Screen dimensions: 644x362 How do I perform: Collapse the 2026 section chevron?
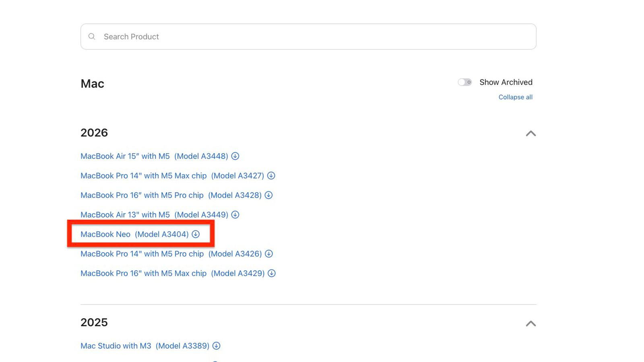[530, 134]
